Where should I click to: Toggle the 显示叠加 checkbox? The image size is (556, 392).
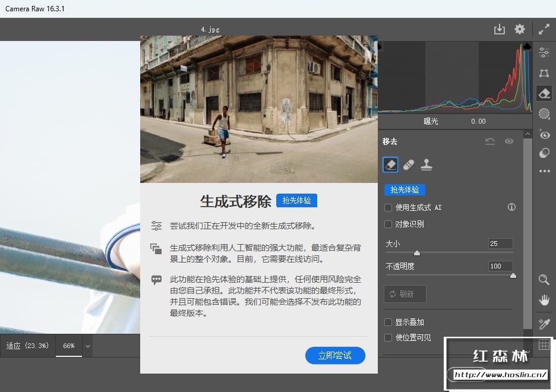pyautogui.click(x=388, y=322)
